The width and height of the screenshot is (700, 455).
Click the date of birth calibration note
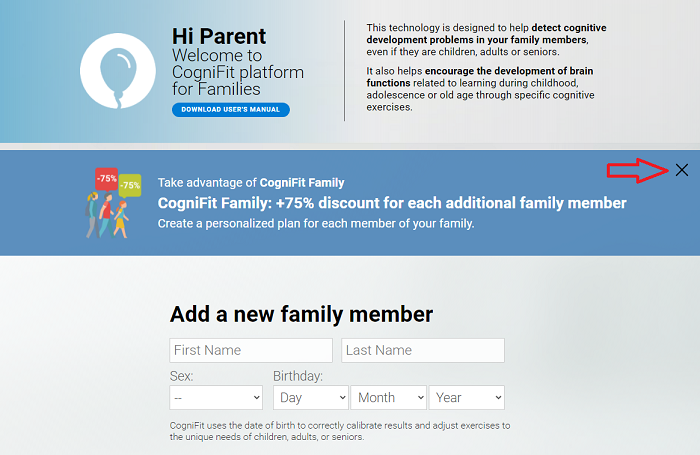pos(340,431)
